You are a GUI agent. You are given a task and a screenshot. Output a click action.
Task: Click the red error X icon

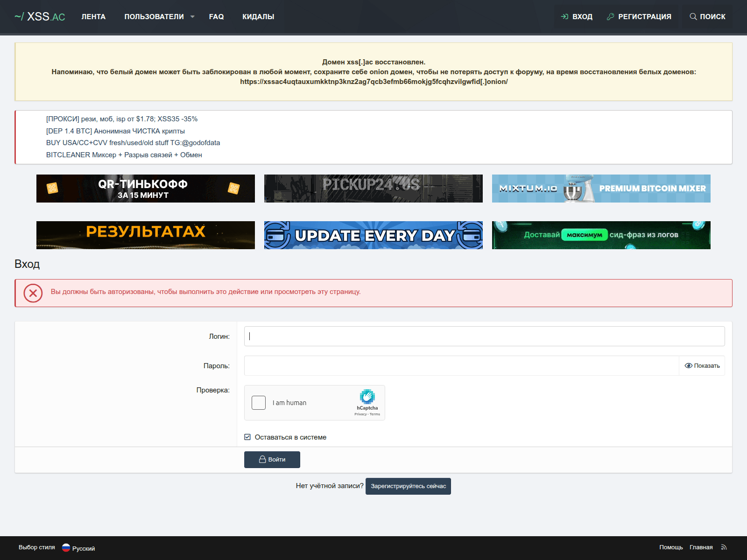[x=33, y=293]
